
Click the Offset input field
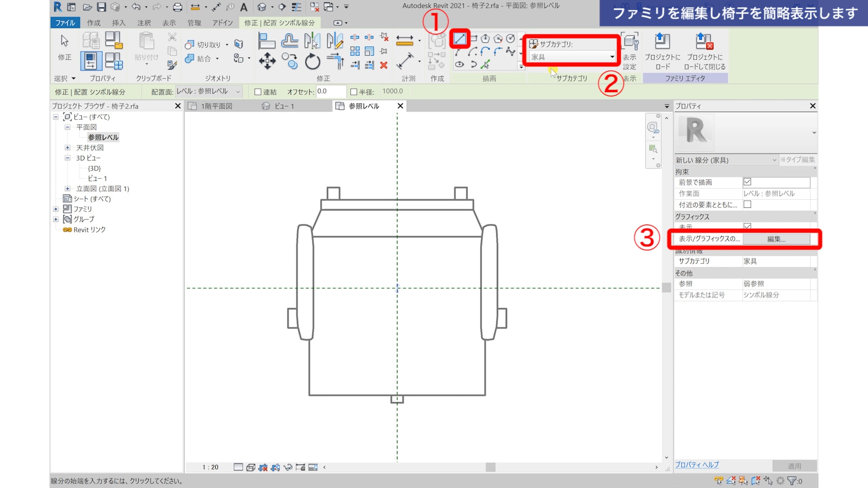click(330, 91)
